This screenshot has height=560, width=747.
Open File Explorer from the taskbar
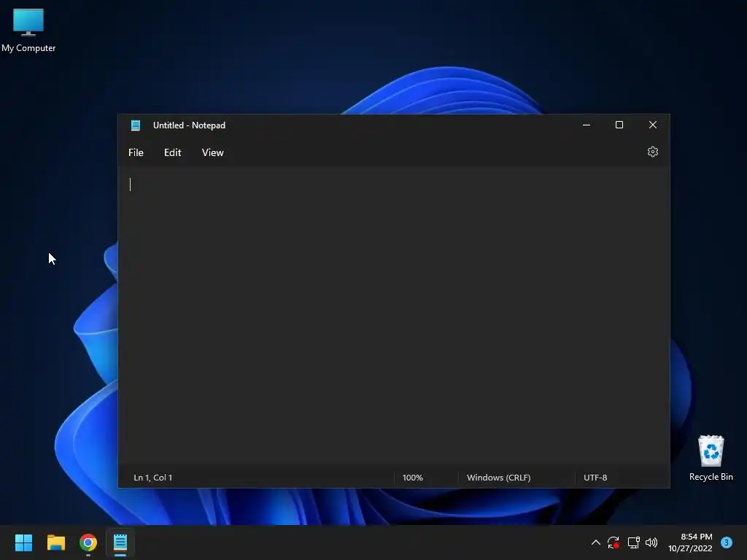coord(55,542)
